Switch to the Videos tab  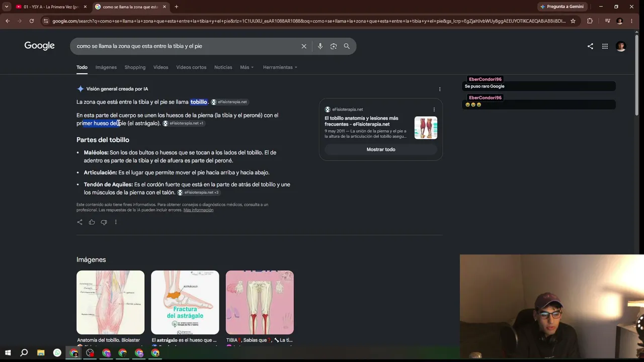coord(161,67)
